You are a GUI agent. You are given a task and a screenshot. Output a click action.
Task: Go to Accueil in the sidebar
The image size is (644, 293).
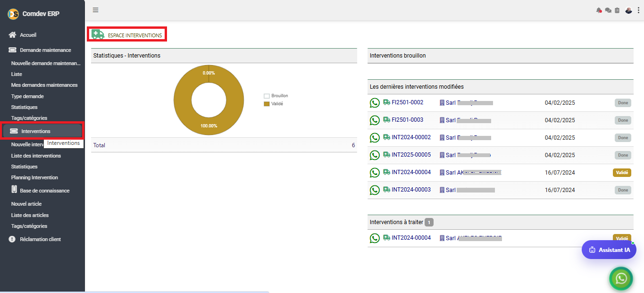point(28,35)
